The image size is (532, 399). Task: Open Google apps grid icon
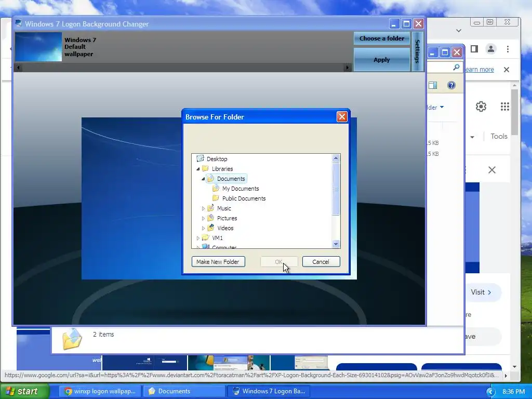click(505, 107)
